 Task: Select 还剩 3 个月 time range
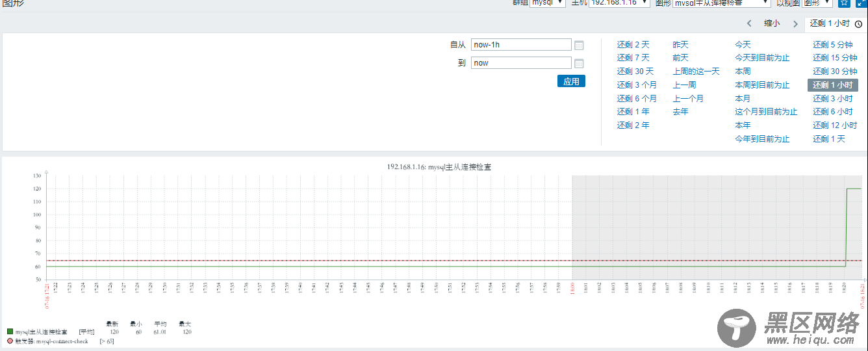637,85
